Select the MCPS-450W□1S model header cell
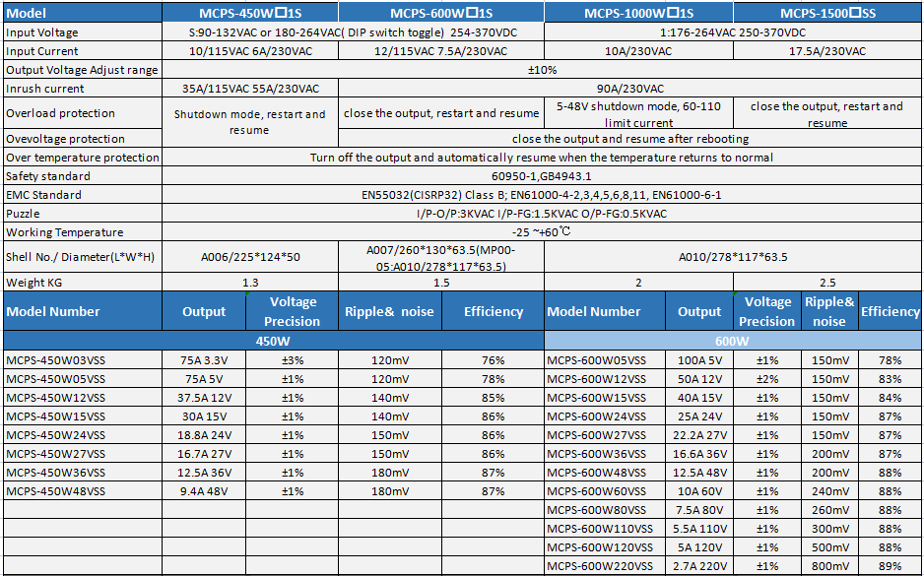 (x=249, y=13)
